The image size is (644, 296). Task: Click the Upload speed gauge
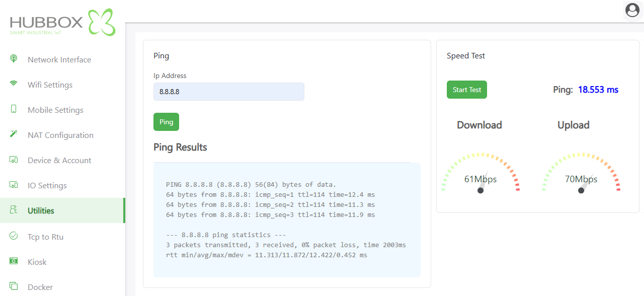(581, 174)
